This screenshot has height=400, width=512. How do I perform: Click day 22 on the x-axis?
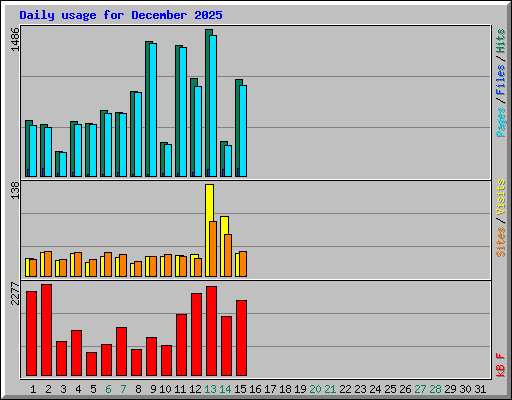point(345,389)
